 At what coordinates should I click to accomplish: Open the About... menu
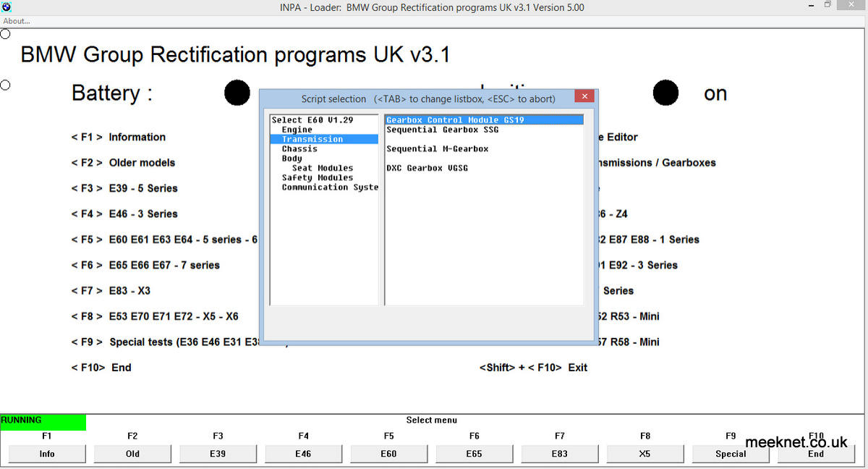tap(17, 21)
